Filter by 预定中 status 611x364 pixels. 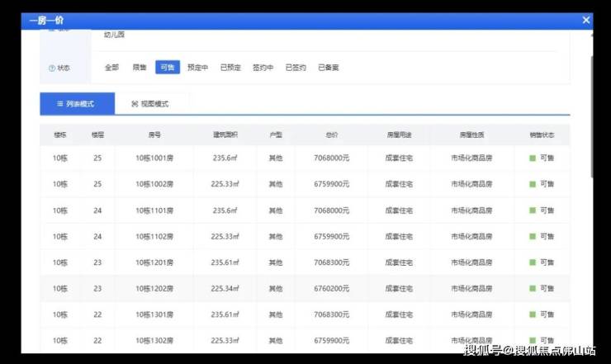pyautogui.click(x=198, y=68)
